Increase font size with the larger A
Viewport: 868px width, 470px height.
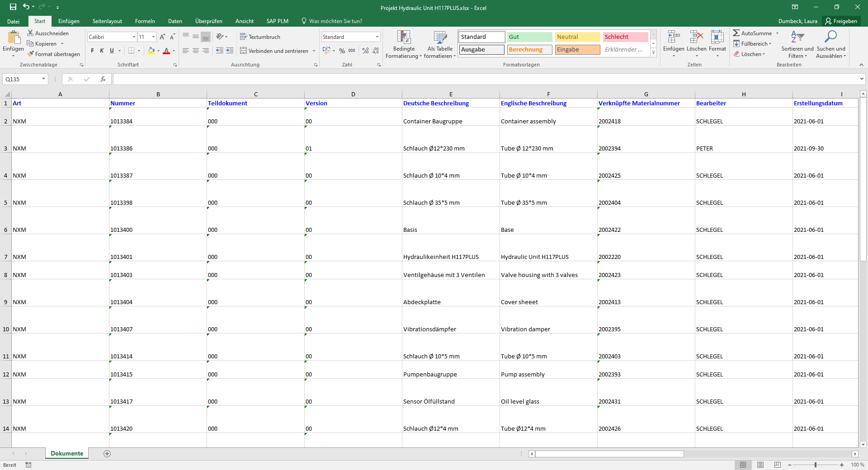coord(162,37)
